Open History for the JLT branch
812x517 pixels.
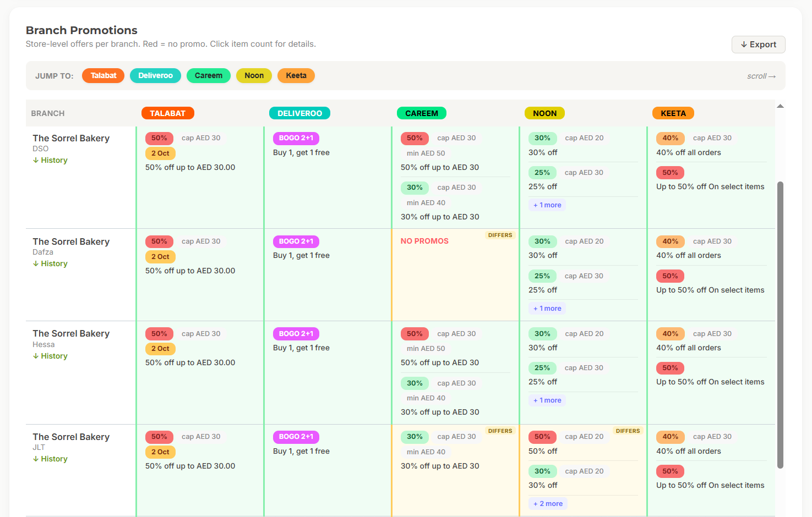50,459
